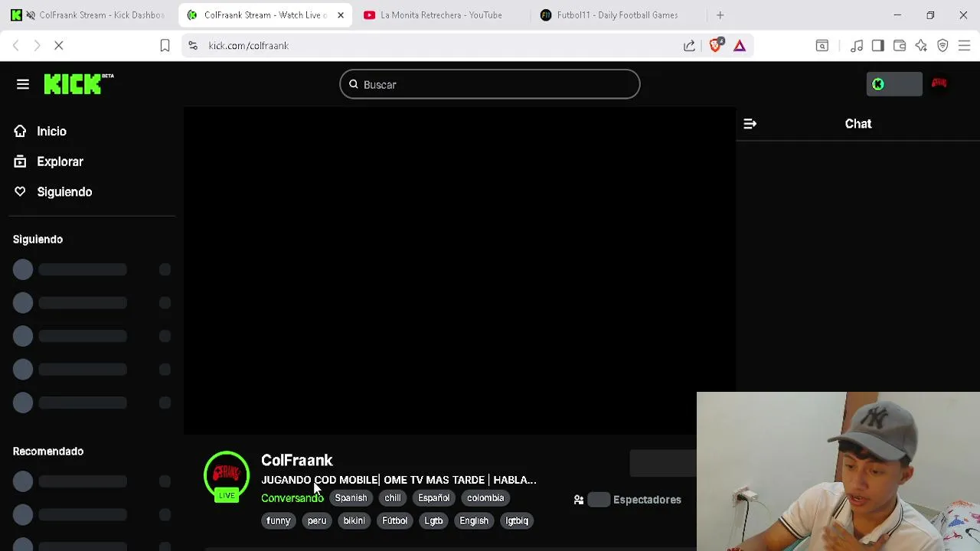This screenshot has width=980, height=551.
Task: Select the Español tag
Action: [433, 498]
